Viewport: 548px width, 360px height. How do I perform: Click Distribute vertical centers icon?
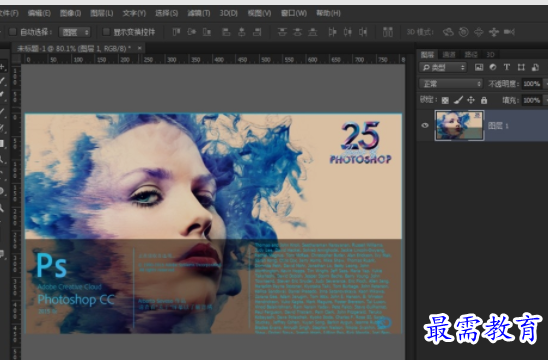point(297,32)
